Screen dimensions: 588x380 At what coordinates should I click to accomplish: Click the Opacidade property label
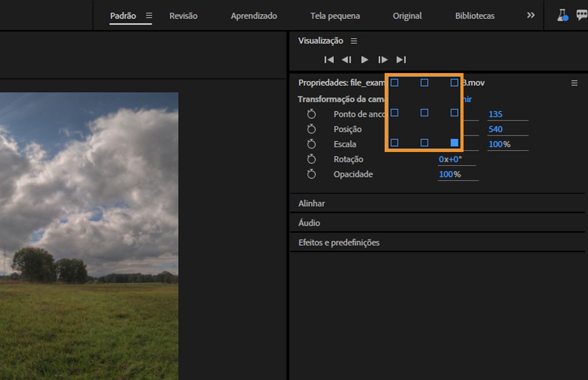353,175
